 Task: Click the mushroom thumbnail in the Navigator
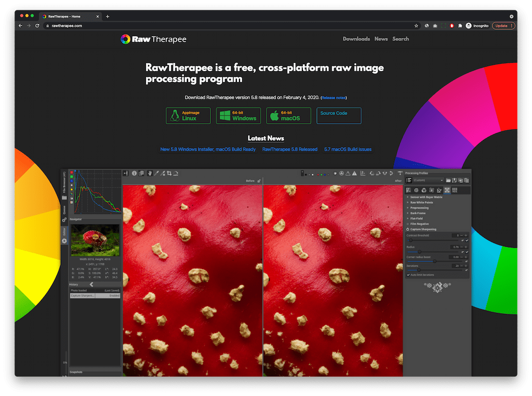point(95,240)
